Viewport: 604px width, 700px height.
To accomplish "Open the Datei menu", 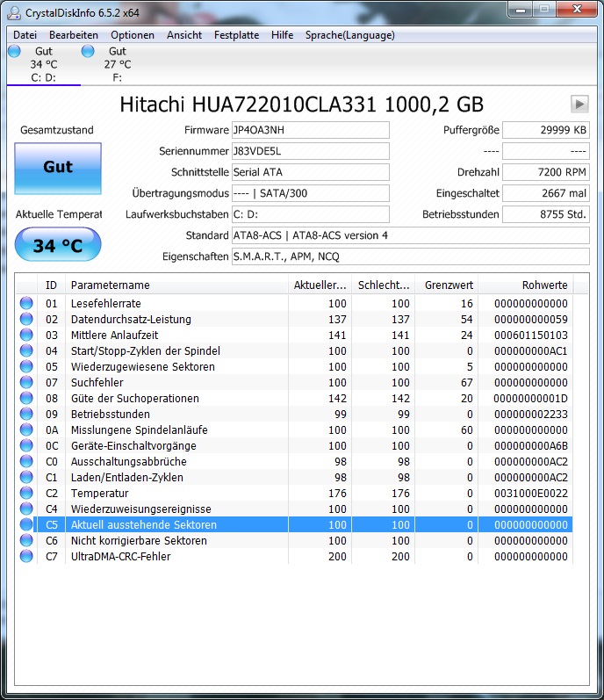I will pos(25,35).
